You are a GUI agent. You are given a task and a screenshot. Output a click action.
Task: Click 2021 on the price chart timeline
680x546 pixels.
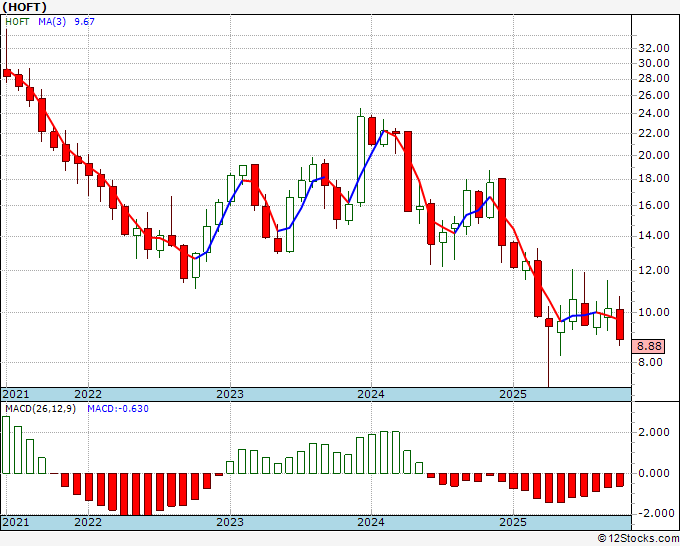[x=16, y=394]
